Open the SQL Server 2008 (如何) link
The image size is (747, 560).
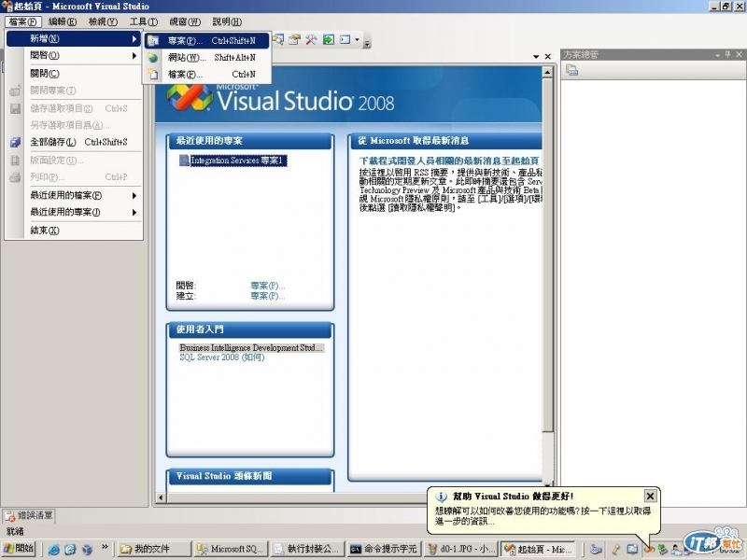[x=221, y=357]
